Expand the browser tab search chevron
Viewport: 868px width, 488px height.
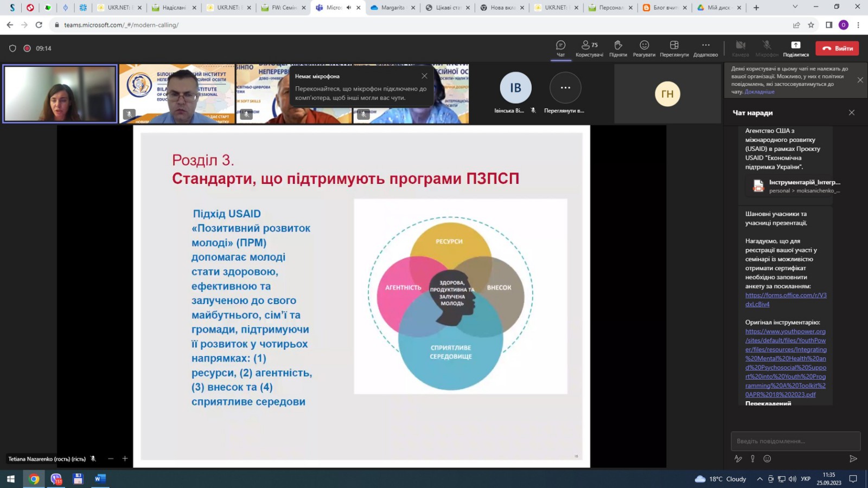point(795,7)
